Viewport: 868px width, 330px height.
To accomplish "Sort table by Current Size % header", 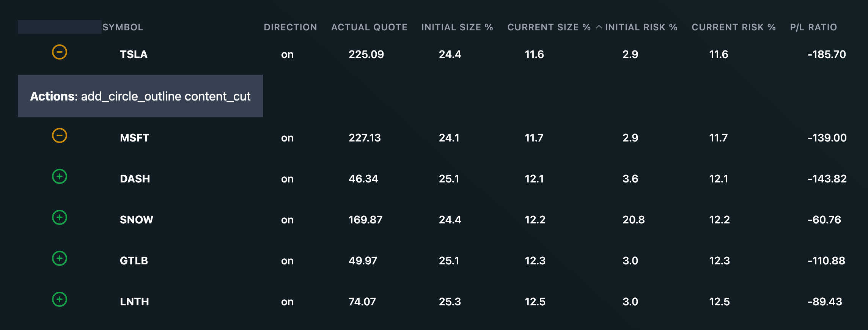I will pyautogui.click(x=549, y=27).
